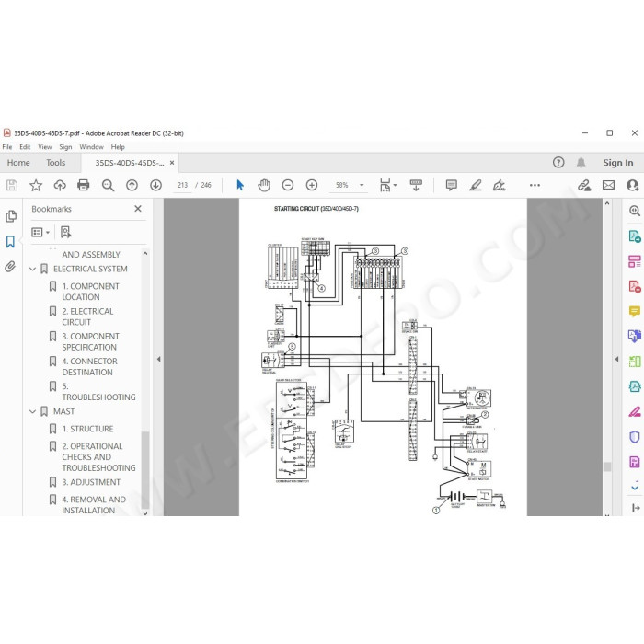Click the find bookmark icon in Bookmarks panel

(x=65, y=232)
